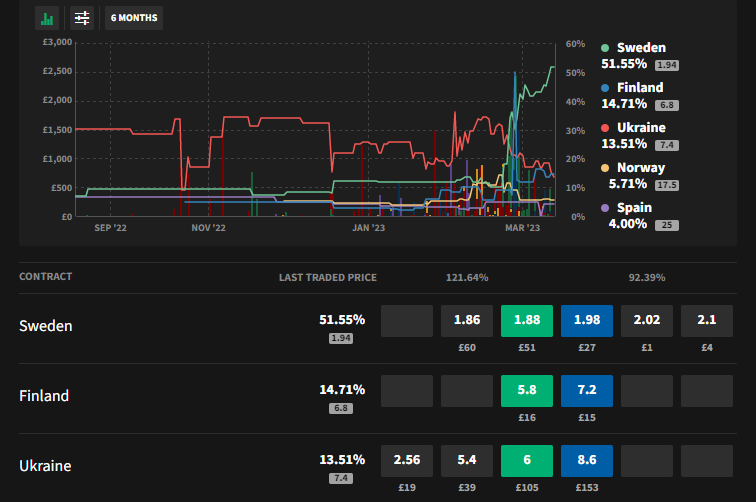Click the SEP '22 axis label

110,228
